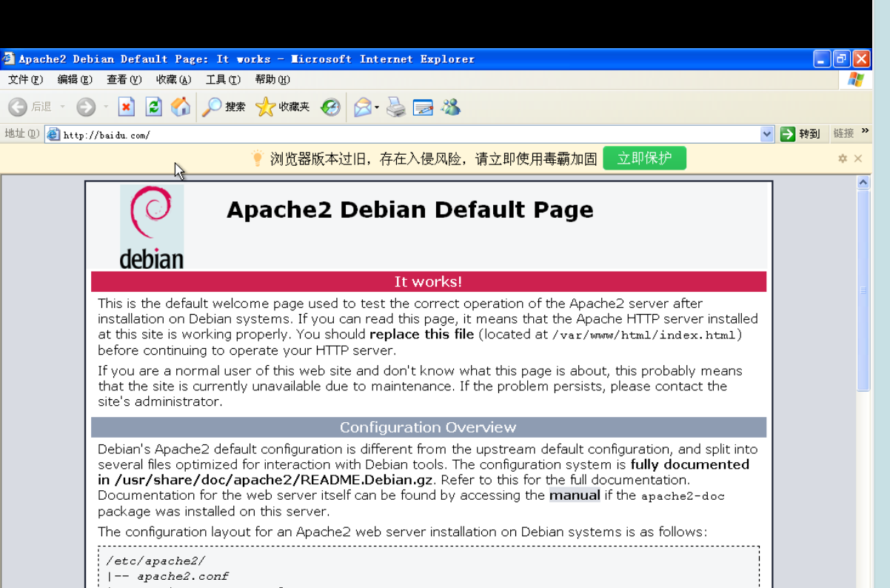
Task: Click the scrollbar up arrow
Action: tap(863, 182)
